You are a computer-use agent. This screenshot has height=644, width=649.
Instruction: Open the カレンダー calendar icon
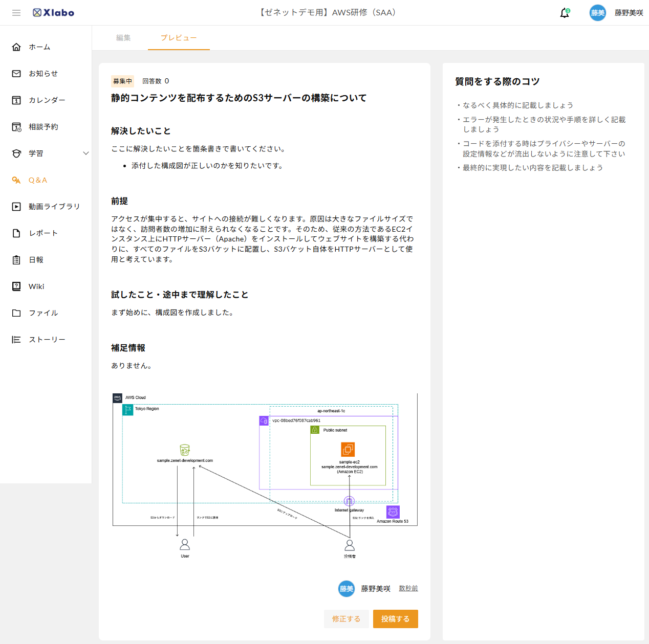(x=16, y=100)
